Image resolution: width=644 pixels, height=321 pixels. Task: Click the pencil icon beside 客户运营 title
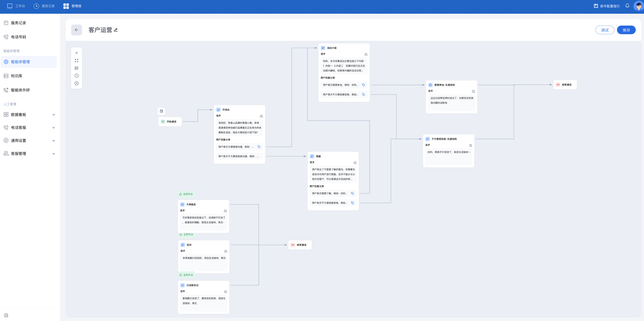click(x=116, y=30)
